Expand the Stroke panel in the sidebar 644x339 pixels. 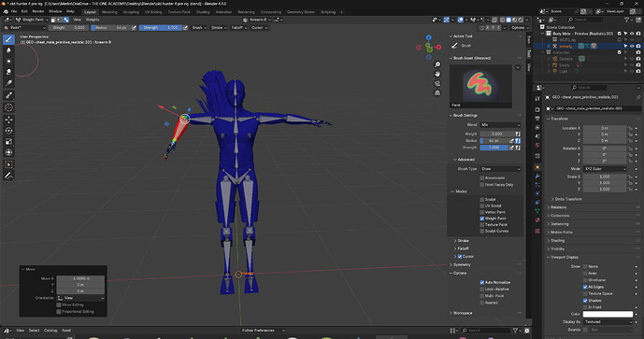pos(463,241)
